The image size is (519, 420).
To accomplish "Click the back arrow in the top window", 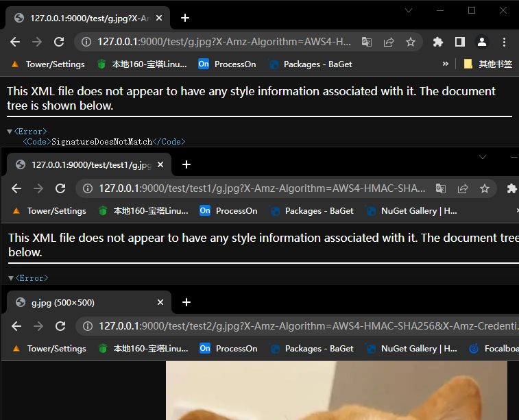I will point(15,42).
